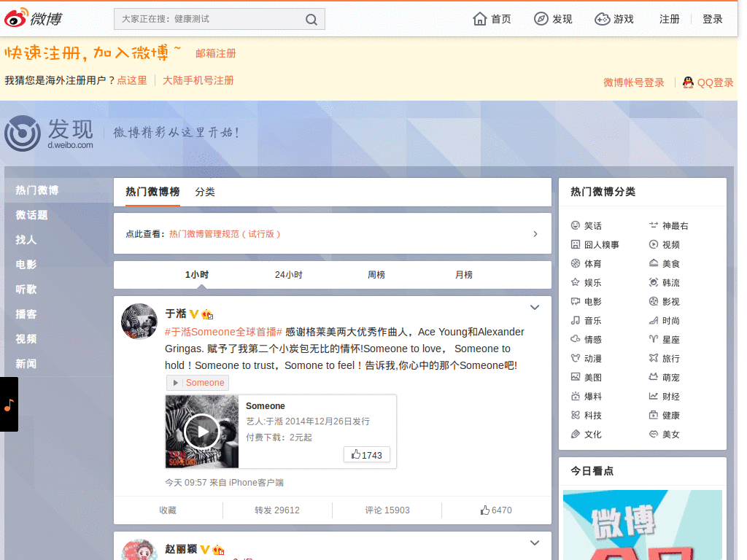Click 于湉's verified V badge
The width and height of the screenshot is (747, 560).
[194, 314]
